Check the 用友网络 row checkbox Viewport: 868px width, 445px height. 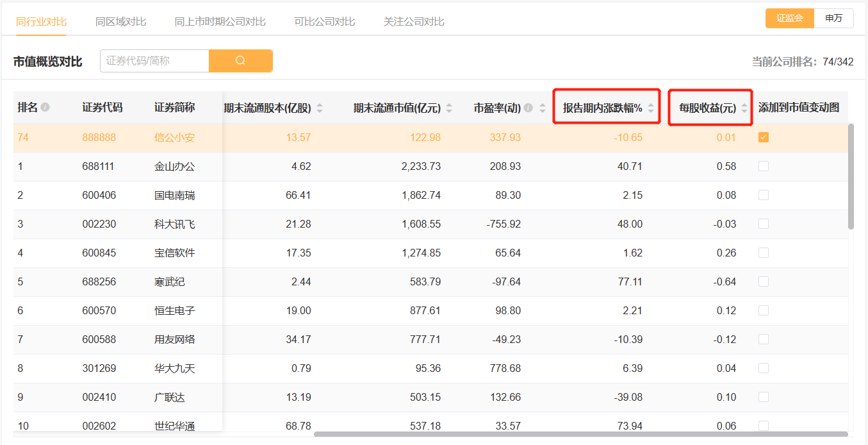[x=764, y=339]
